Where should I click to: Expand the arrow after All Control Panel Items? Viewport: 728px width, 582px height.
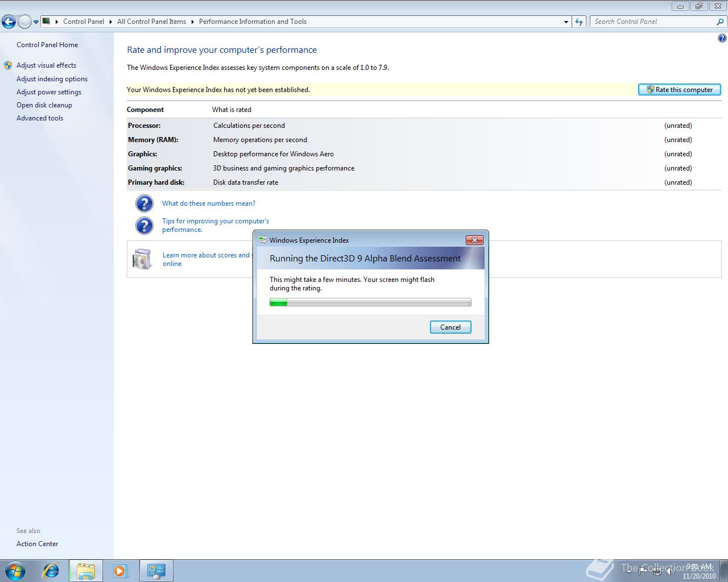tap(193, 22)
